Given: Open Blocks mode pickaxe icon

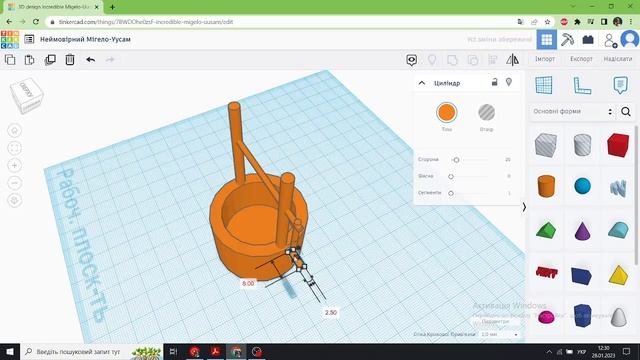Looking at the screenshot, I should coord(567,40).
